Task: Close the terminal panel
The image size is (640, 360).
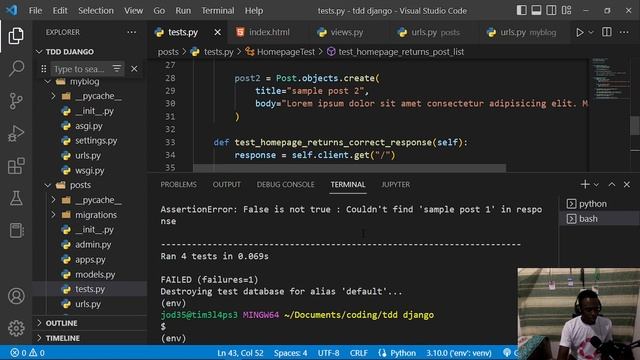Action: tap(627, 184)
